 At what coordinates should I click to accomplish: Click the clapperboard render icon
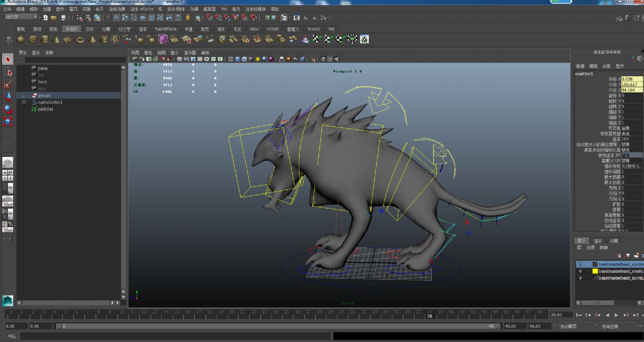297,17
